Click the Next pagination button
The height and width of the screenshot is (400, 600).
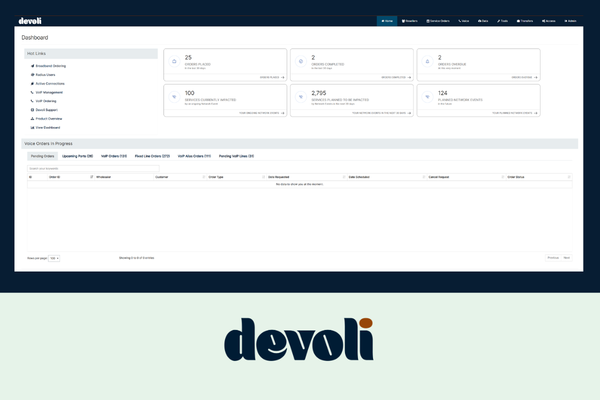click(x=567, y=258)
